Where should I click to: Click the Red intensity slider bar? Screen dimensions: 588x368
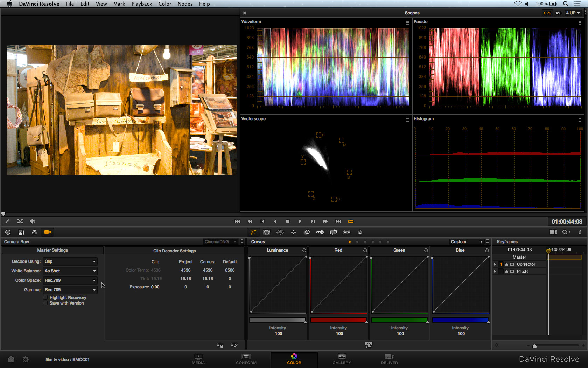tap(338, 320)
